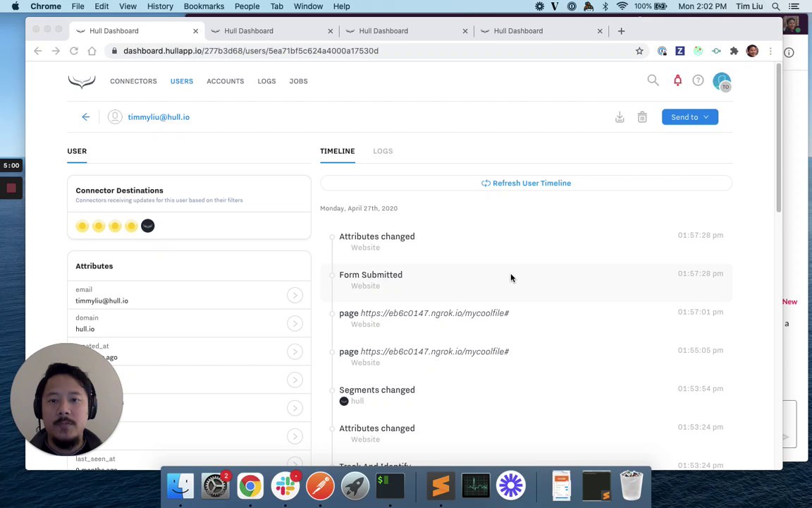Open Chrome three-dot menu
This screenshot has width=812, height=508.
[770, 51]
